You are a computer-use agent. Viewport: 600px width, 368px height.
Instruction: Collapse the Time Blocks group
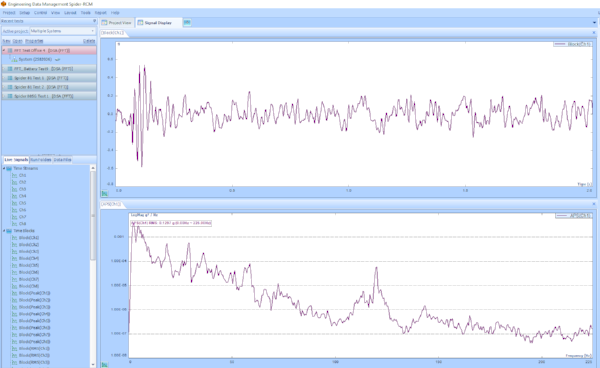tap(4, 231)
